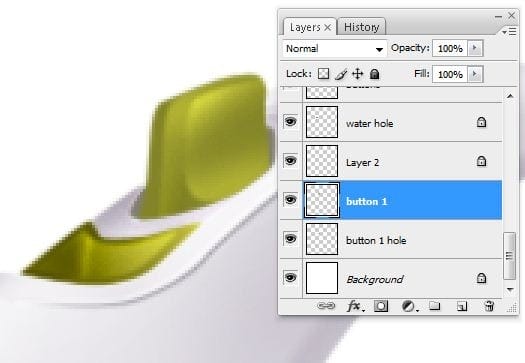This screenshot has height=363, width=525.
Task: Click the link layers icon
Action: (x=326, y=306)
